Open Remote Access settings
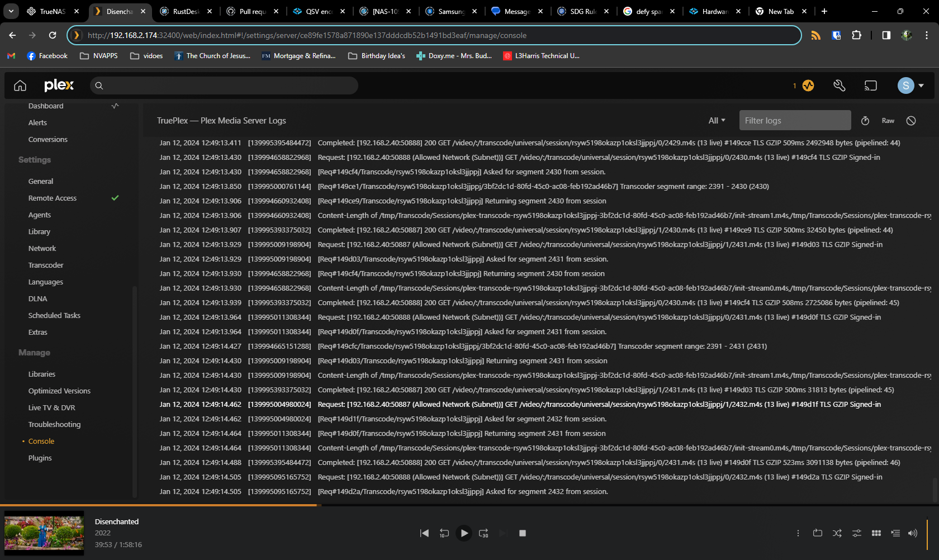Viewport: 939px width, 560px height. [x=53, y=198]
